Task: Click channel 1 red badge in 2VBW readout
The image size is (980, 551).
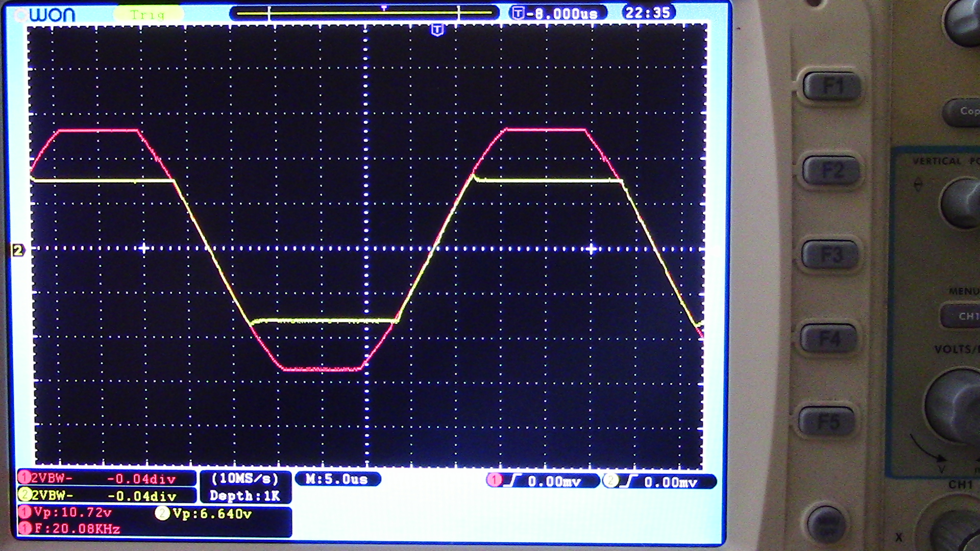Action: (x=24, y=478)
